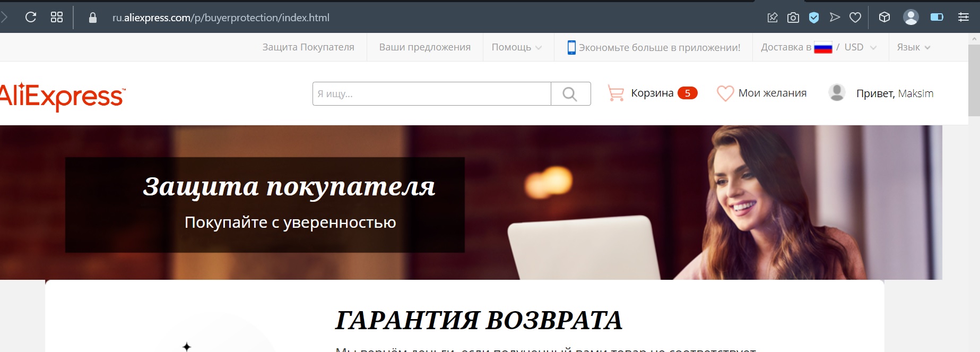Click the cart count badge 5
Viewport: 980px width, 352px height.
688,93
